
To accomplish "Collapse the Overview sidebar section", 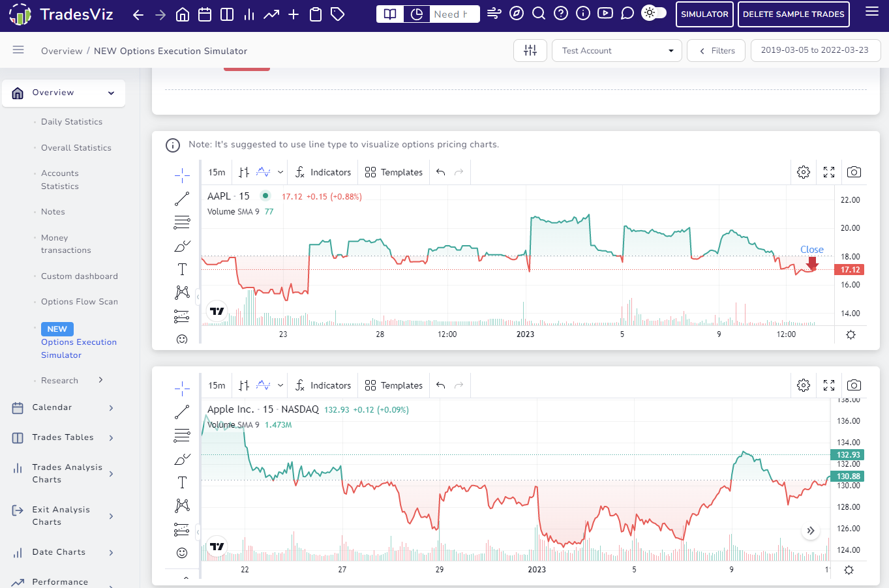I will 64,93.
